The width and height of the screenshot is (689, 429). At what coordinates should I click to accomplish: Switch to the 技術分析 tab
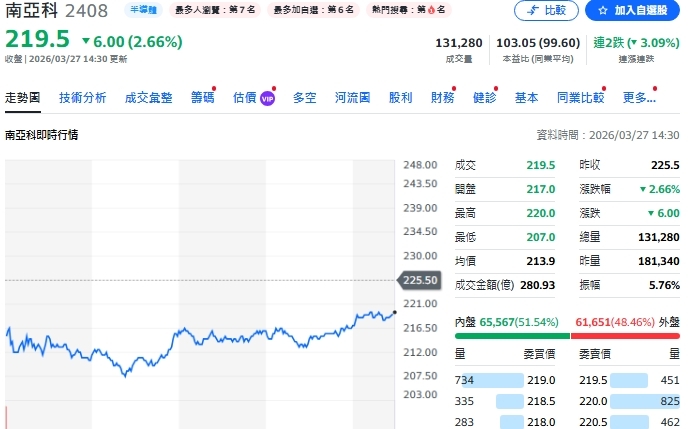[82, 98]
